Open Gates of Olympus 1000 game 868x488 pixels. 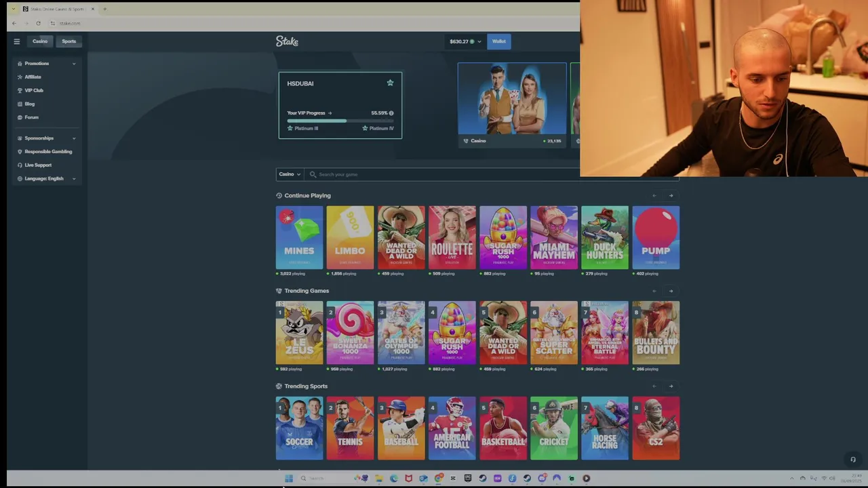[x=401, y=333]
